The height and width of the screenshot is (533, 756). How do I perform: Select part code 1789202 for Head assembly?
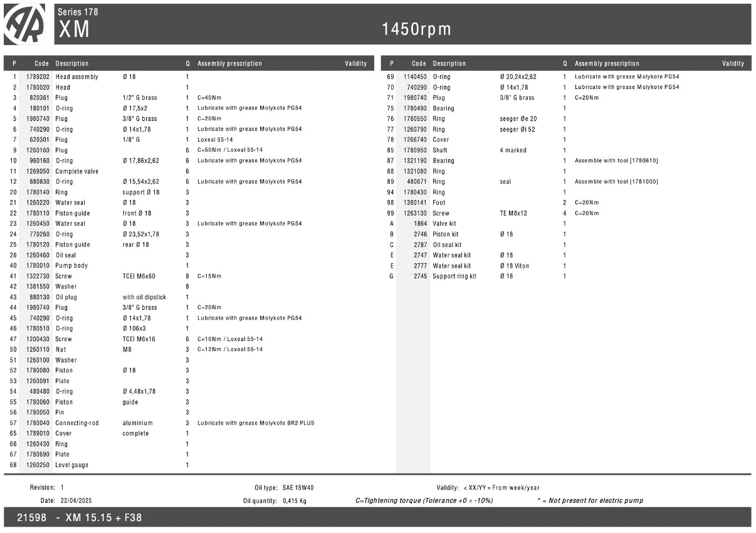point(38,77)
